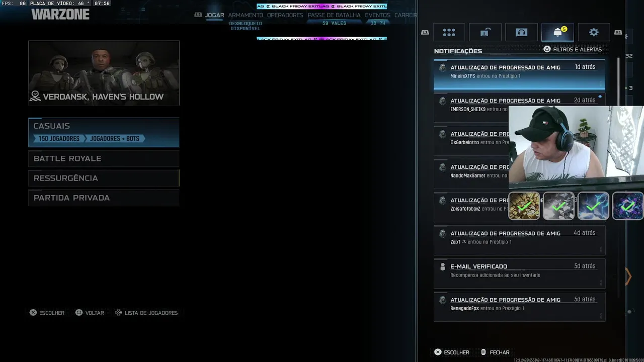
Task: Click the emblem icon of MineiroXFPS notification
Action: click(x=443, y=67)
